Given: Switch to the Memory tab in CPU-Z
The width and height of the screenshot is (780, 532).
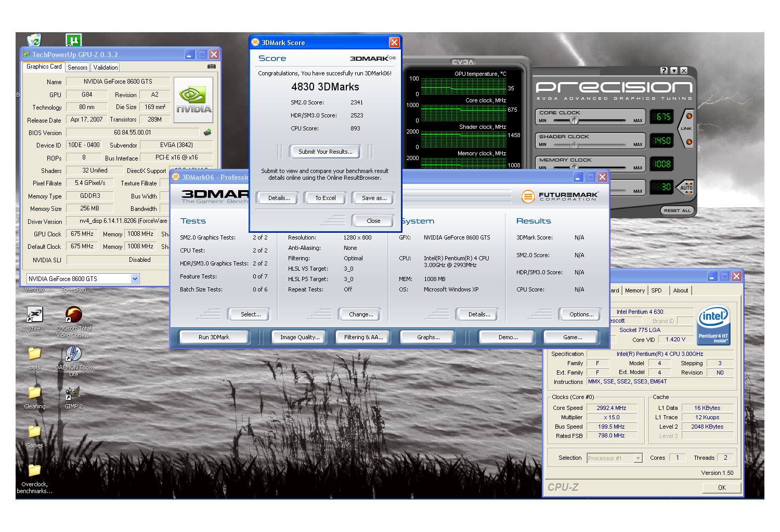Looking at the screenshot, I should point(635,290).
